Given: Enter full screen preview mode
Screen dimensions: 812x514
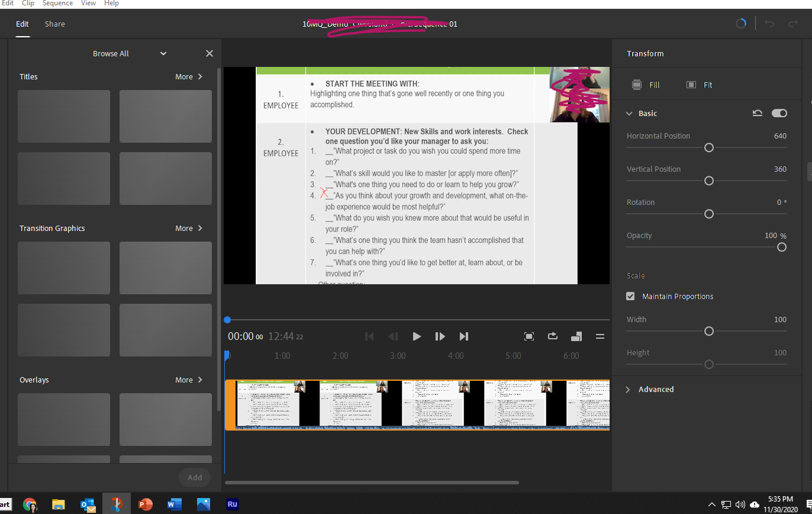Looking at the screenshot, I should 529,336.
